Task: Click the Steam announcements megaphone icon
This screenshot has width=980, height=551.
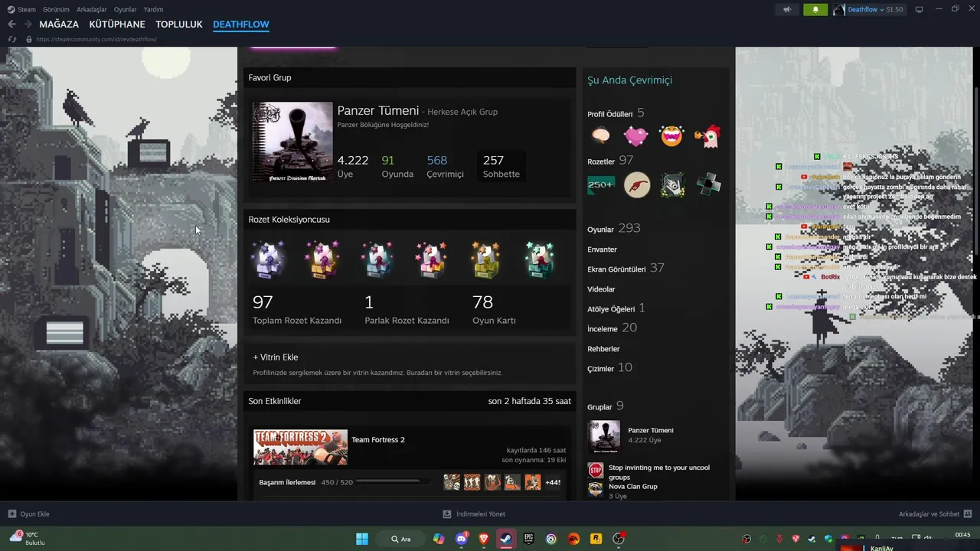Action: (x=786, y=9)
